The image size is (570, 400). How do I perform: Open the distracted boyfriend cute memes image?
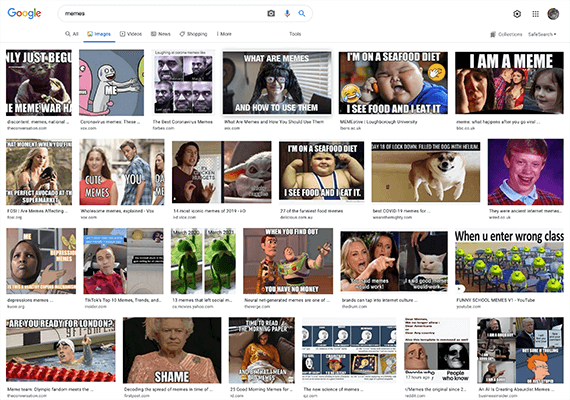(122, 172)
